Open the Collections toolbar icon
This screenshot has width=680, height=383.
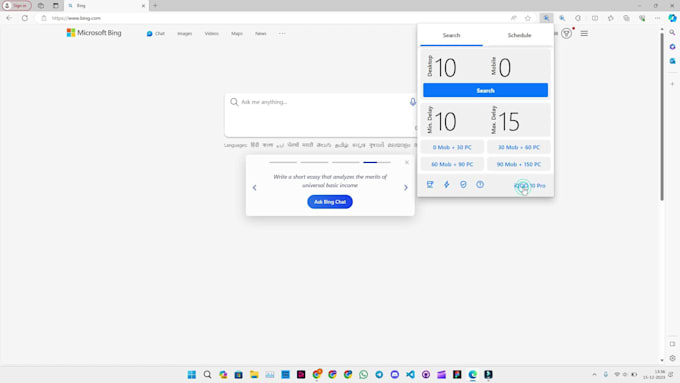click(x=626, y=18)
